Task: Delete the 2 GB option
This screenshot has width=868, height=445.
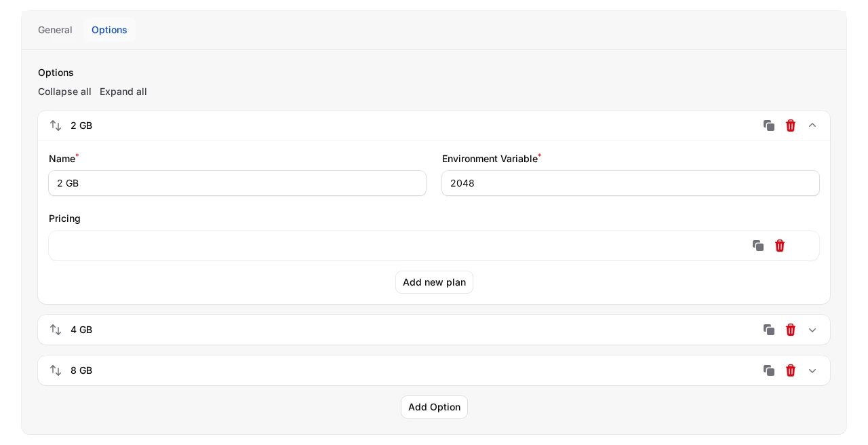Action: pyautogui.click(x=791, y=125)
